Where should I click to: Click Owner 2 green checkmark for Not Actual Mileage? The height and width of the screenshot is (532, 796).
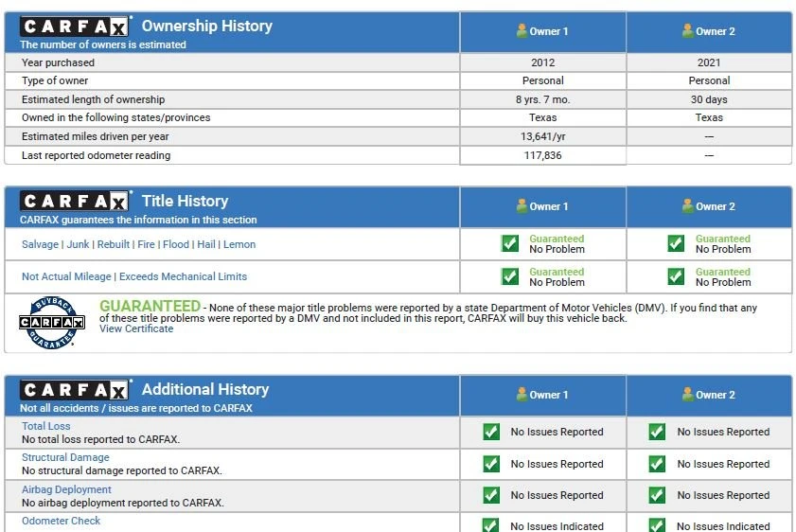tap(676, 276)
